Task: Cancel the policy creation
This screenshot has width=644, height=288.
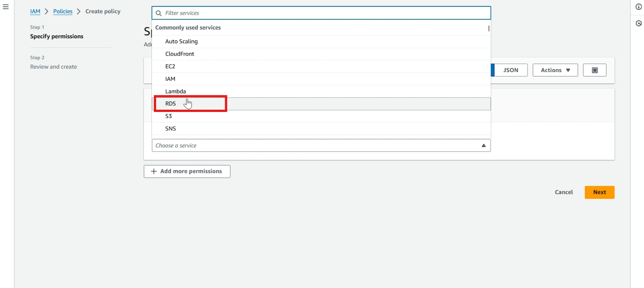Action: click(563, 192)
